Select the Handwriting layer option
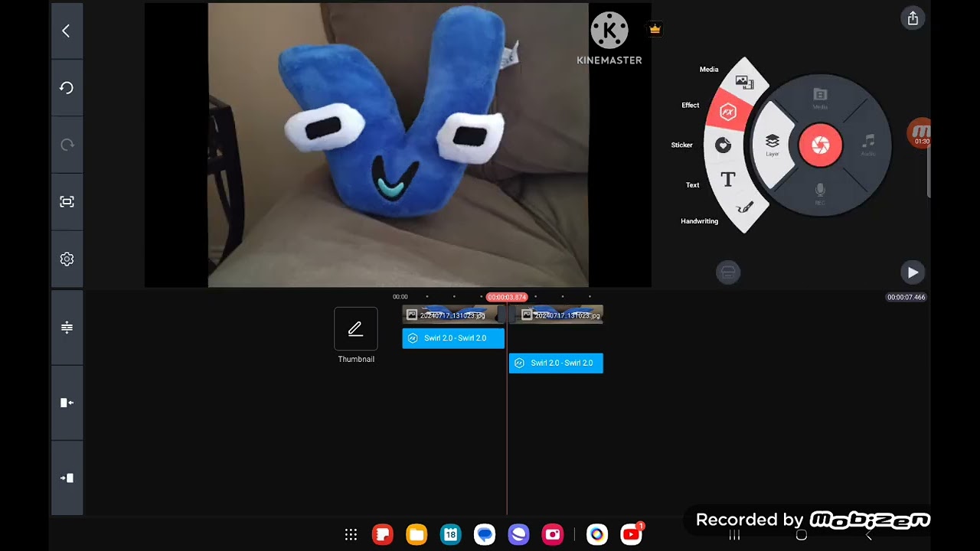The image size is (980, 551). point(744,208)
